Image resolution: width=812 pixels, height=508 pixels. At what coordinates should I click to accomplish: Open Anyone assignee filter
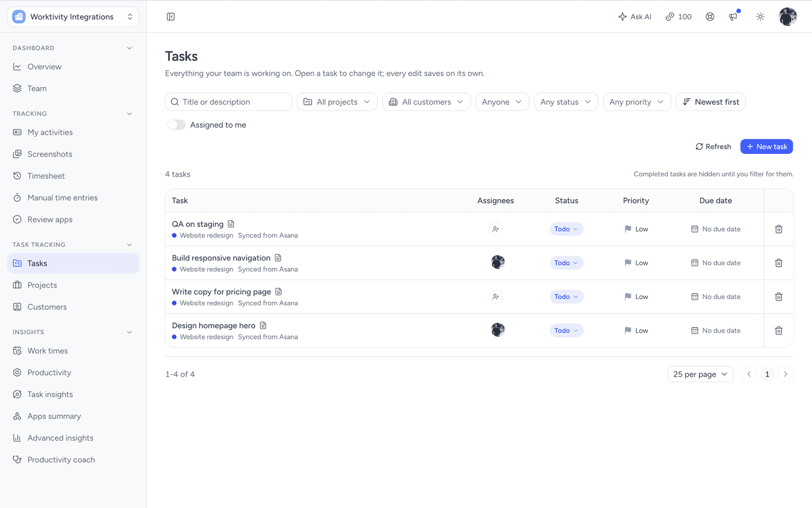coord(502,102)
